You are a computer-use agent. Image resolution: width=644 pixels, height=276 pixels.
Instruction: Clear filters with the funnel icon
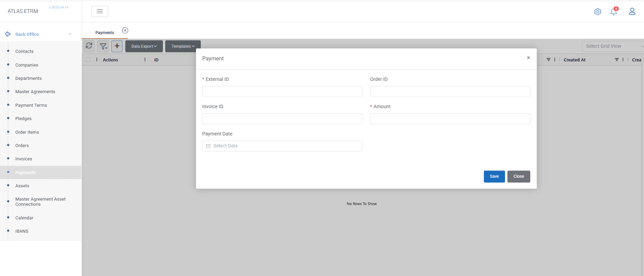tap(103, 46)
